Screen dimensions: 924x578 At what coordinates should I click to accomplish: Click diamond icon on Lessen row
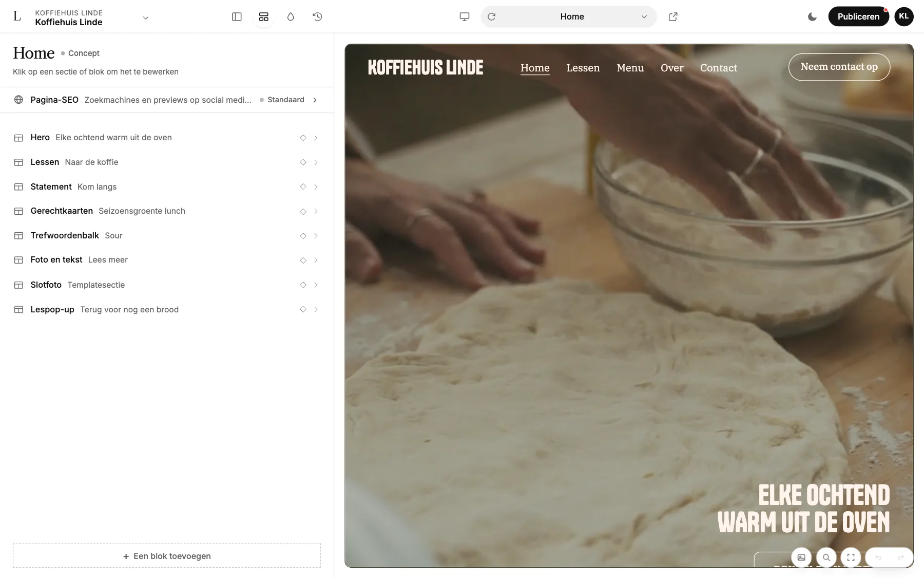click(303, 162)
